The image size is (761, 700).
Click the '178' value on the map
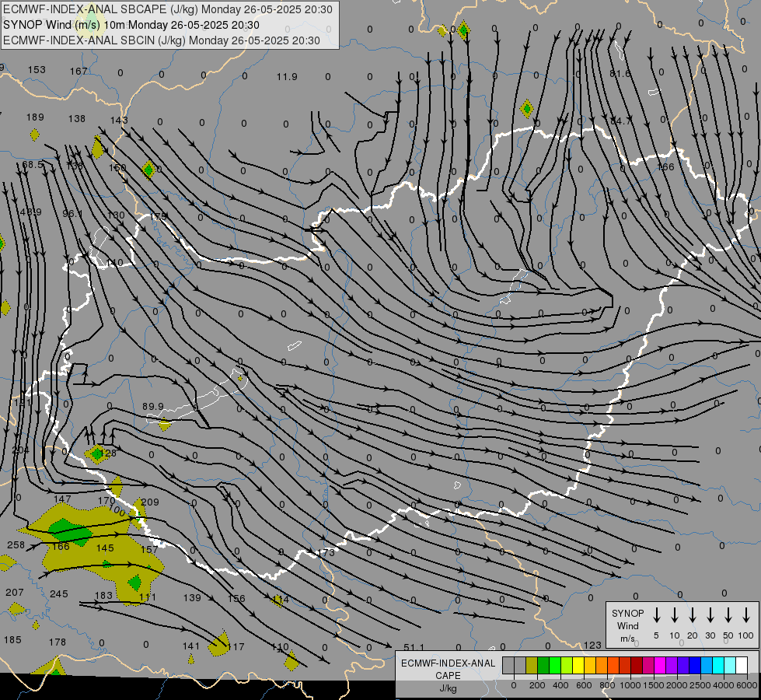tap(58, 642)
